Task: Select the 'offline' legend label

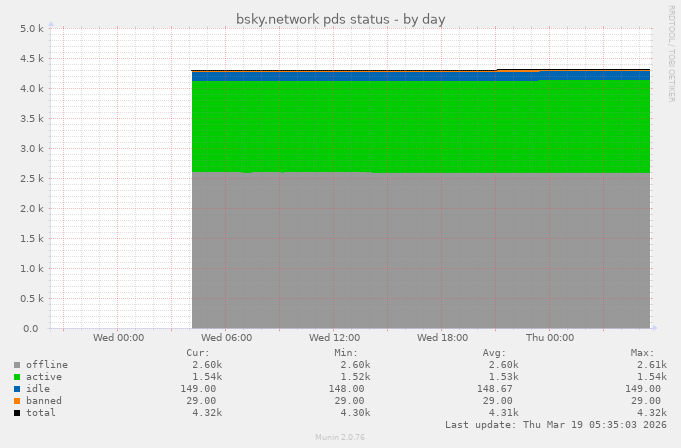Action: coord(47,365)
